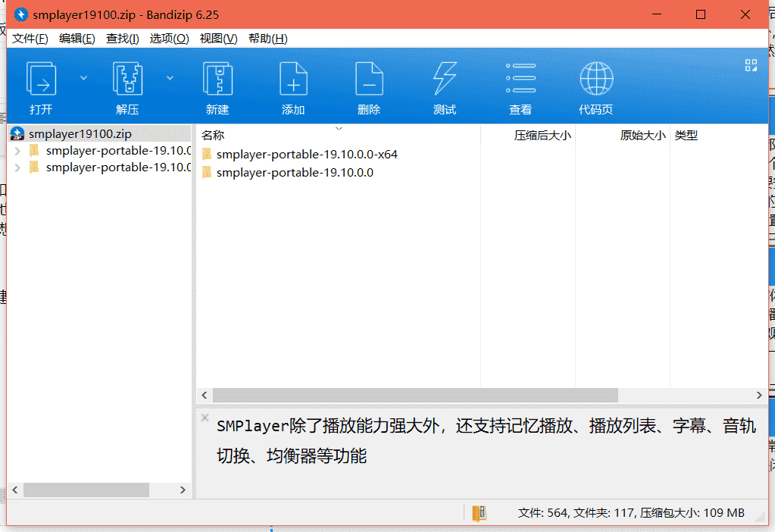Click the Open (打开) toolbar icon
The width and height of the screenshot is (775, 532).
click(41, 79)
